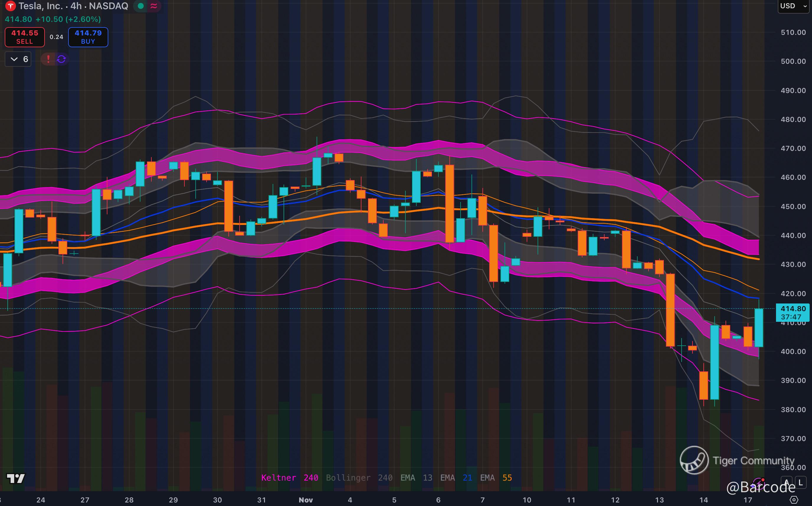Toggle log scale L button
This screenshot has width=812, height=506.
pos(800,482)
